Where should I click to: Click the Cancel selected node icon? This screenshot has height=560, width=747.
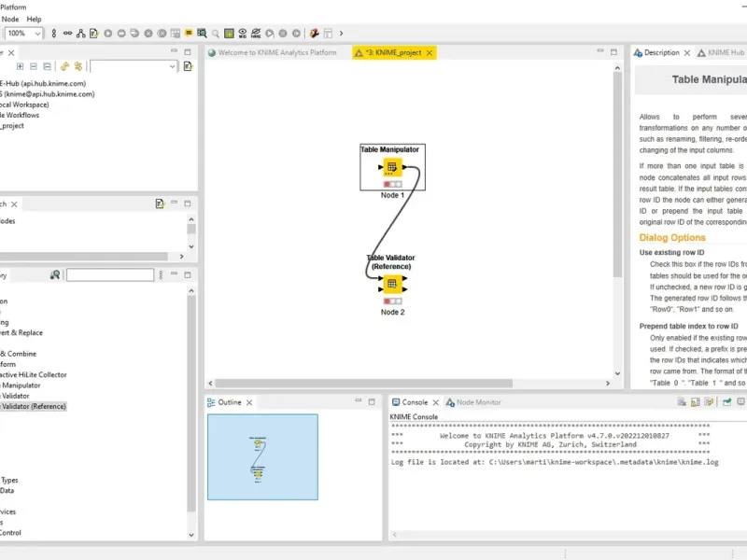pos(148,34)
